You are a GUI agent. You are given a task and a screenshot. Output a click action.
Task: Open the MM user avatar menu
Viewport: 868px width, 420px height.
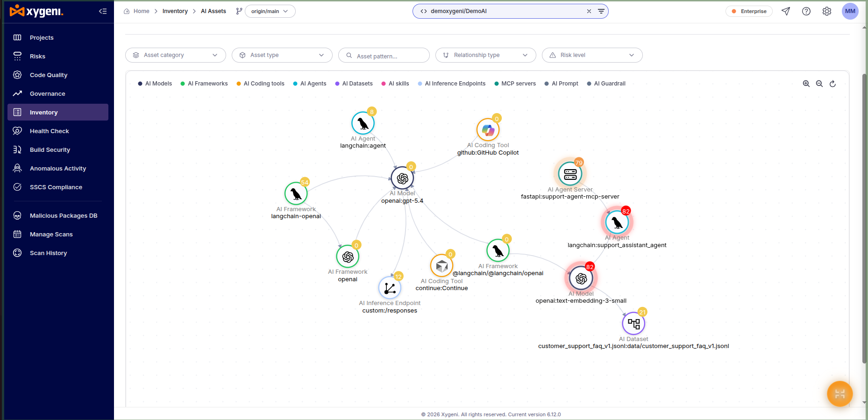pos(850,11)
